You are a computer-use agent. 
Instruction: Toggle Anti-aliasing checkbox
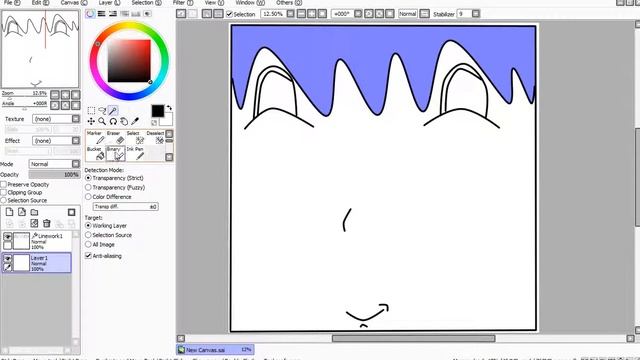pos(88,256)
